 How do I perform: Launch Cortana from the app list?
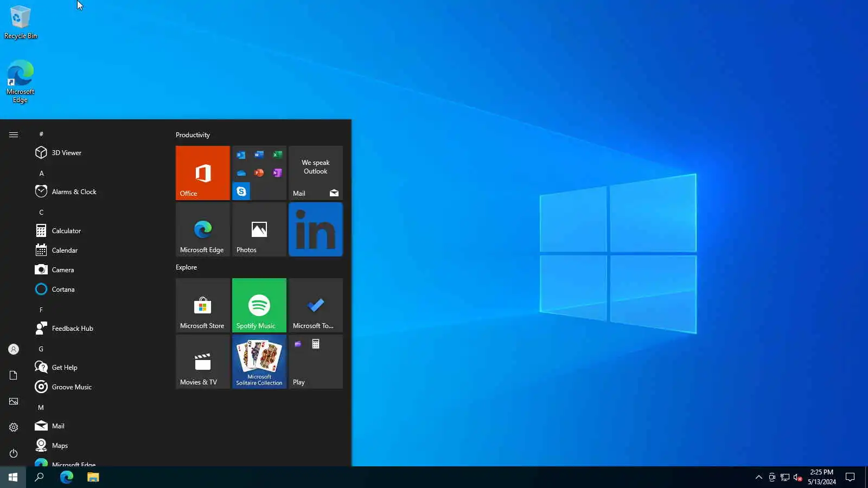pyautogui.click(x=98, y=290)
